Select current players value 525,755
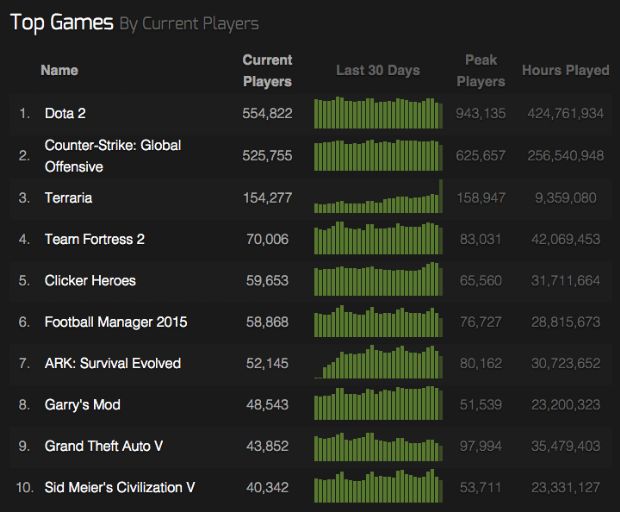 tap(267, 156)
